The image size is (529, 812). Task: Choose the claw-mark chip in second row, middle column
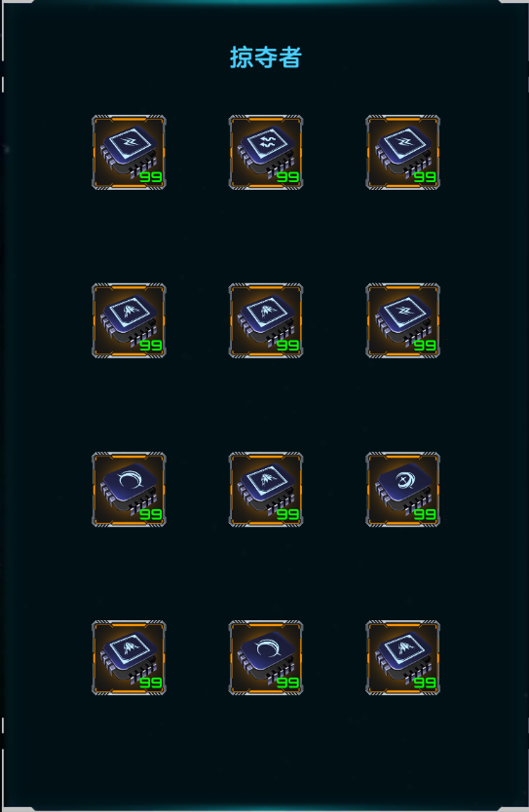click(x=266, y=320)
